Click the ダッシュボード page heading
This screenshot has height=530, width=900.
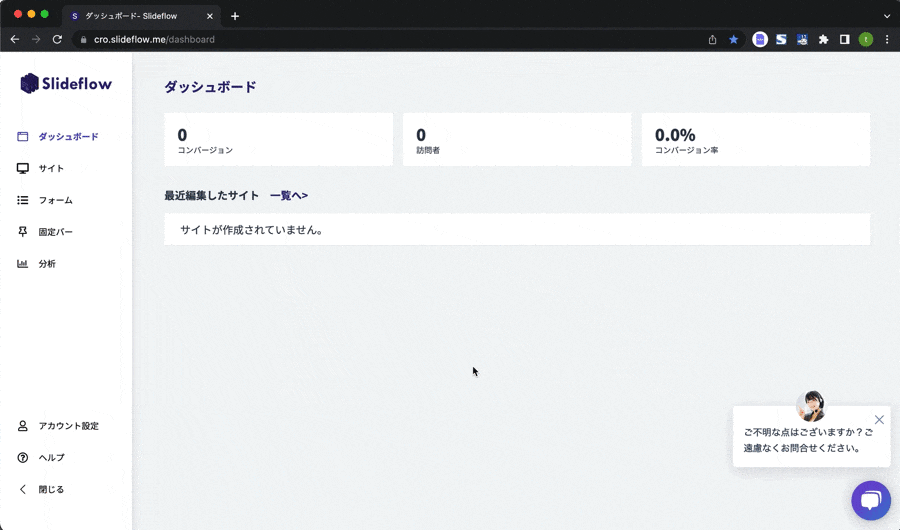pos(211,87)
